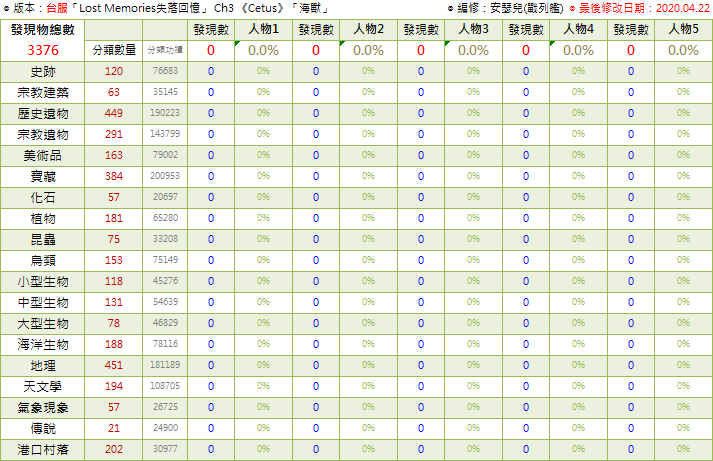
Task: Click count 384 in 寶藏 row
Action: pos(114,176)
